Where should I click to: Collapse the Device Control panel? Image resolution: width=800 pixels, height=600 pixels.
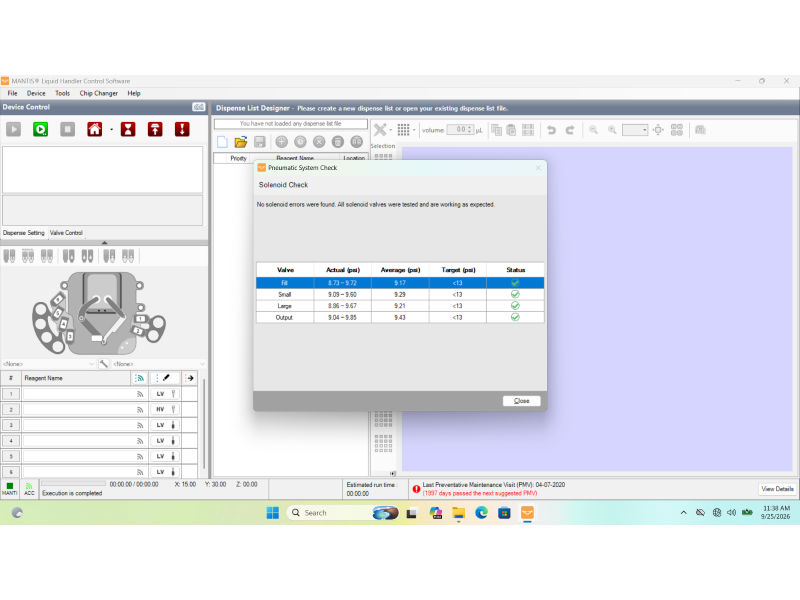[198, 107]
